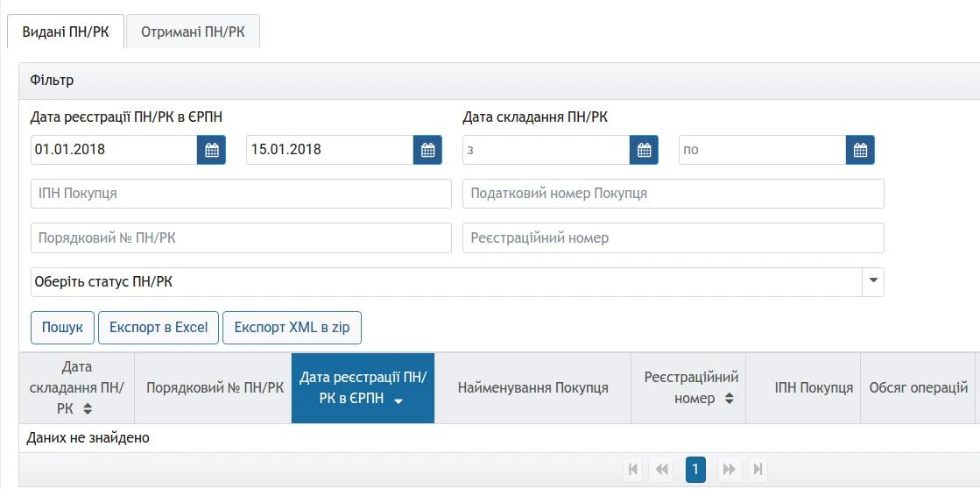The height and width of the screenshot is (489, 980).
Task: Switch to Видані ПН/РК tab
Action: 66,32
